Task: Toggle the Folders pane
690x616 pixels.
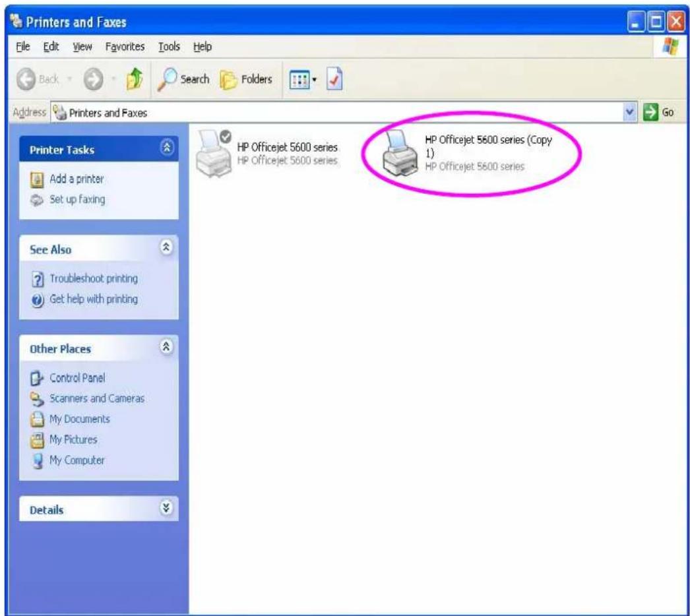Action: (x=246, y=80)
